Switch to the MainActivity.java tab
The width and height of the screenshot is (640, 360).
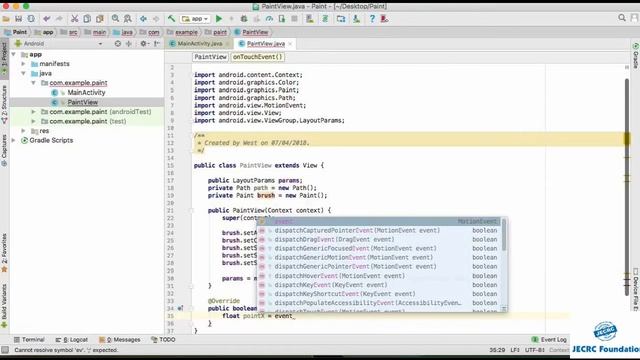point(199,44)
